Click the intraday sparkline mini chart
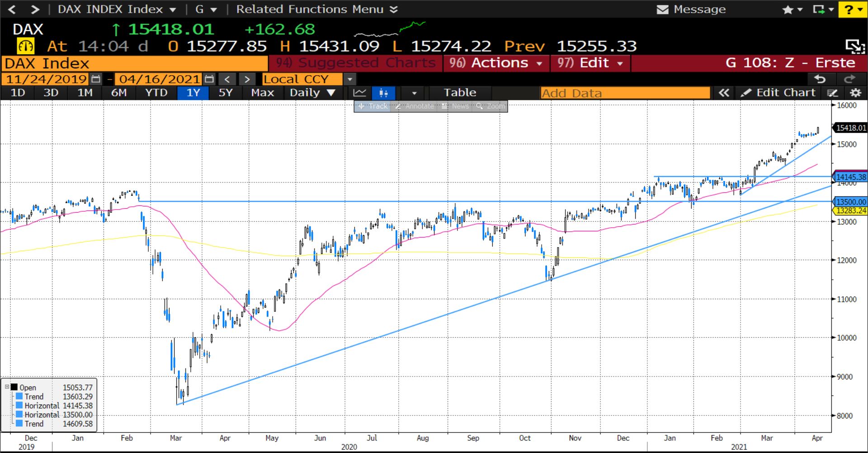The height and width of the screenshot is (453, 868). pyautogui.click(x=390, y=29)
